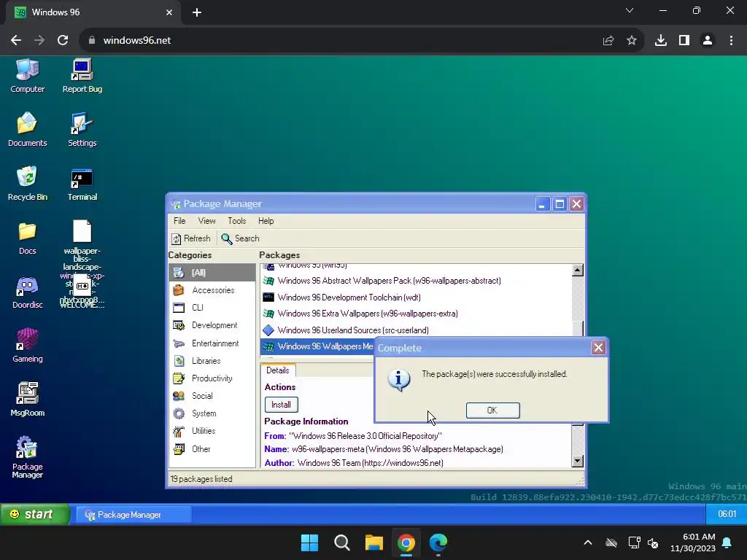
Task: Open the Chrome three-dot menu
Action: 731,41
